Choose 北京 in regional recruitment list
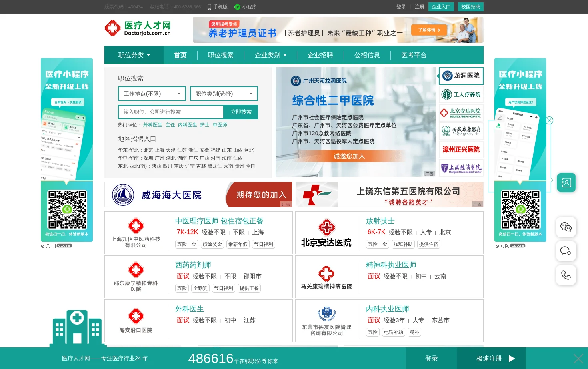This screenshot has width=588, height=369. click(148, 150)
